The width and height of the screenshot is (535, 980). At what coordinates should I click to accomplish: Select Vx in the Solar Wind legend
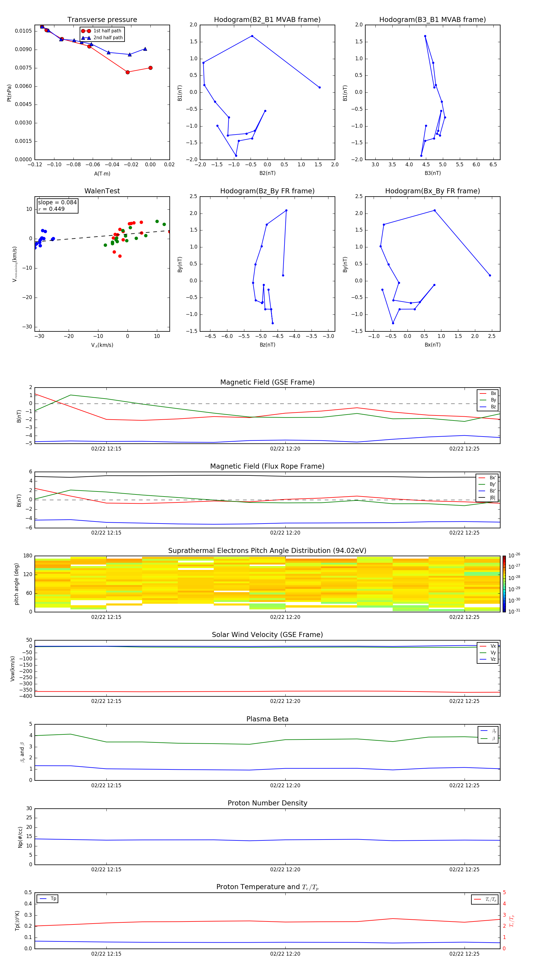tap(488, 646)
